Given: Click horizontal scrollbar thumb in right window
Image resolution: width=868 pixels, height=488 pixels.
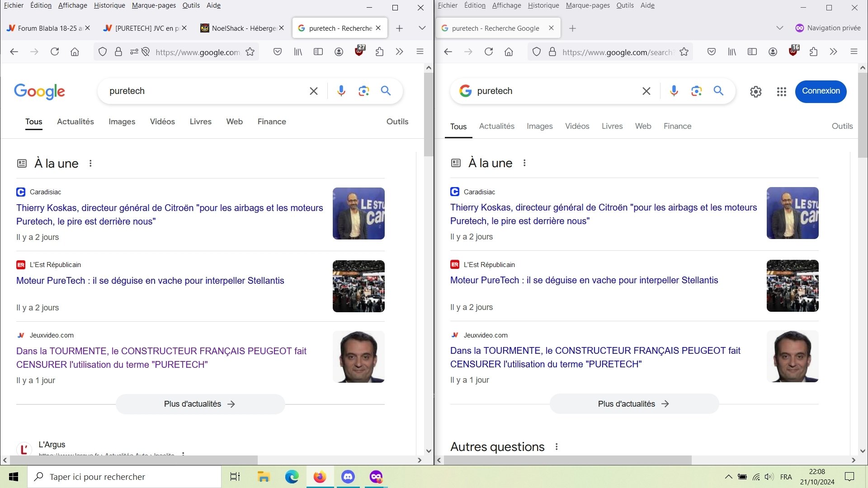Looking at the screenshot, I should pyautogui.click(x=568, y=460).
